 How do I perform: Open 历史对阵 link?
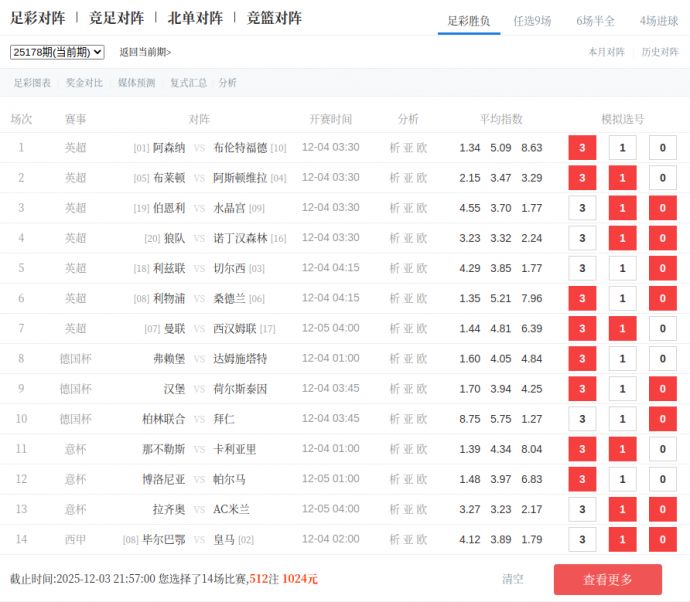pos(659,52)
